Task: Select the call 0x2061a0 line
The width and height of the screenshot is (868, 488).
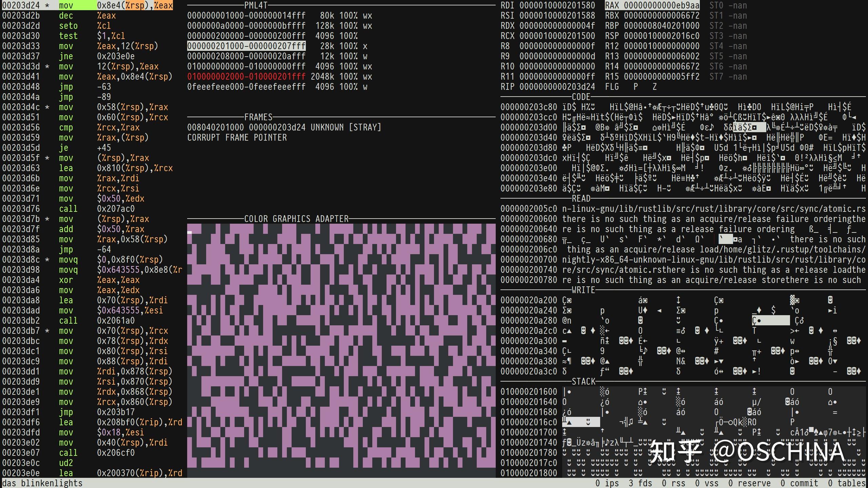Action: click(68, 321)
